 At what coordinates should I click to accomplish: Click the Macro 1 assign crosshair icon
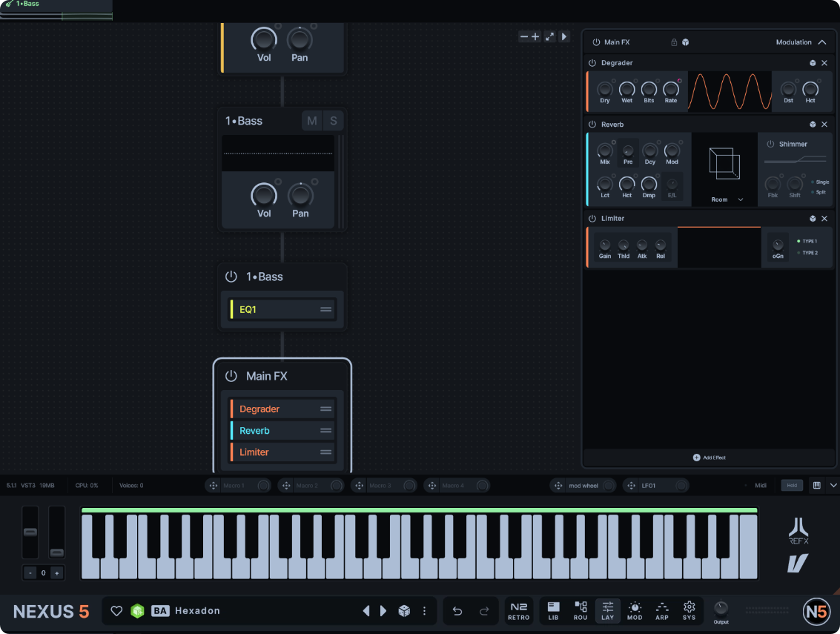coord(214,486)
